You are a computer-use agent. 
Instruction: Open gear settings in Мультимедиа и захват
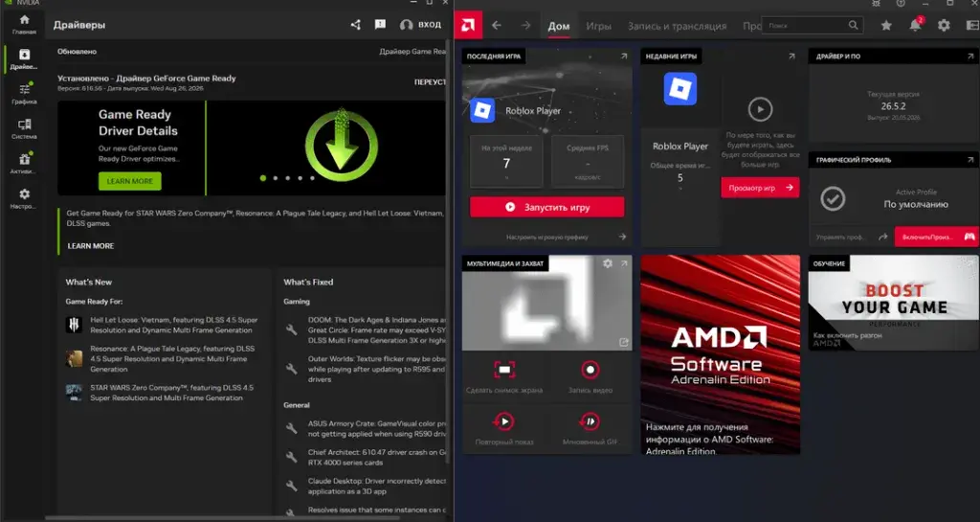click(608, 263)
